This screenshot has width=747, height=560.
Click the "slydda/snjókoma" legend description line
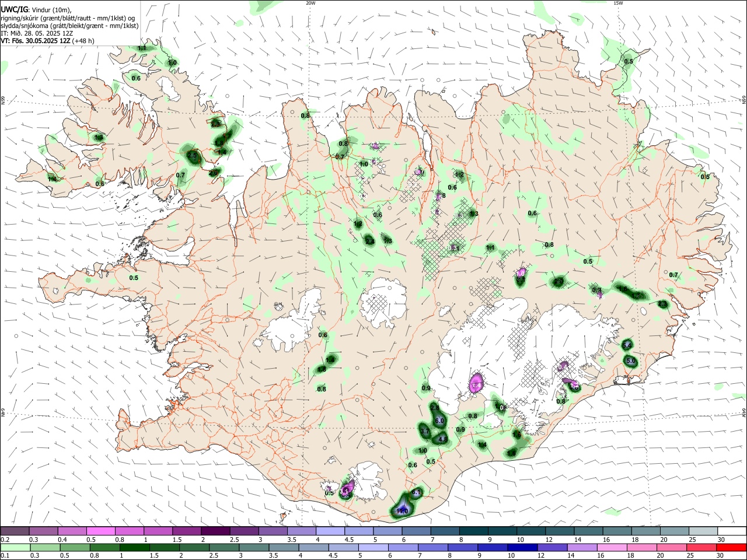point(69,26)
